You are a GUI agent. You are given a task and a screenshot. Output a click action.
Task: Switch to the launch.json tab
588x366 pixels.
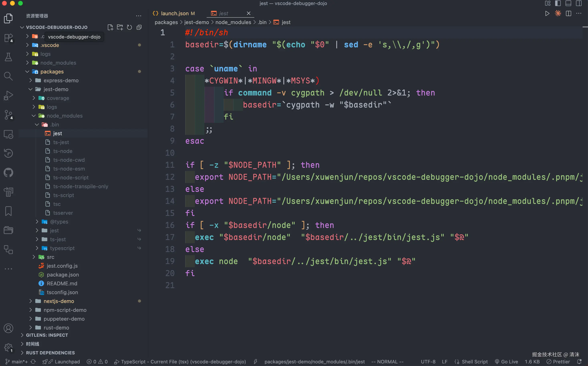point(175,14)
